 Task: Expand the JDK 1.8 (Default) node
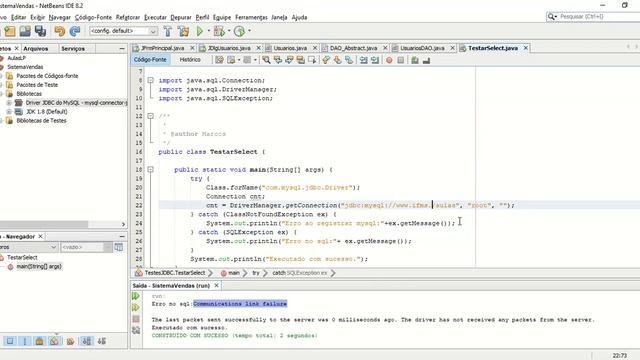[9, 112]
